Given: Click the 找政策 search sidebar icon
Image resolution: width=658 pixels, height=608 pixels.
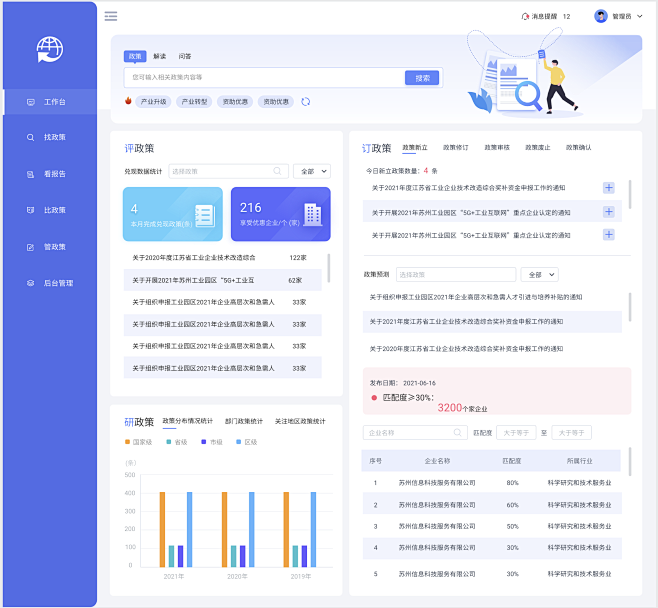Looking at the screenshot, I should pos(30,137).
